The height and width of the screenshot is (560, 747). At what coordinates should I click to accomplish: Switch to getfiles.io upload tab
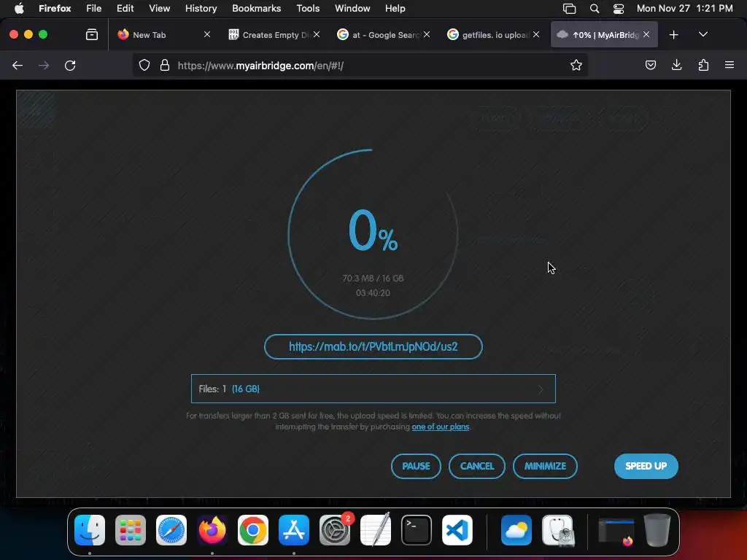click(493, 35)
